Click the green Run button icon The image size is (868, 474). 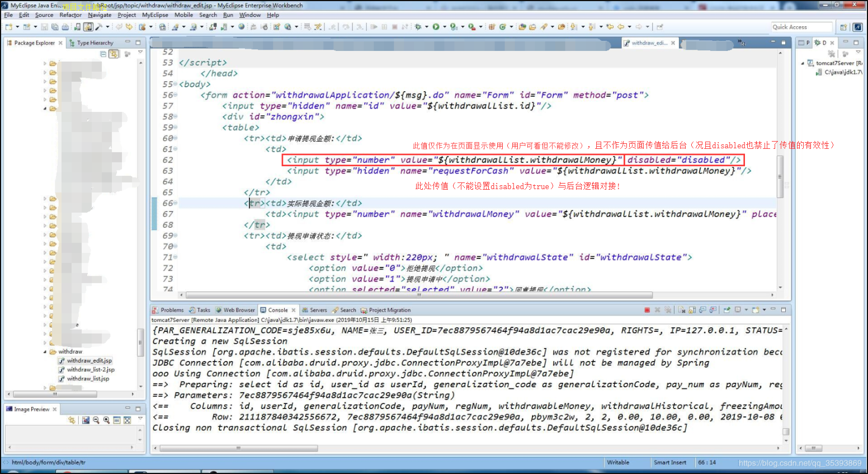point(436,27)
